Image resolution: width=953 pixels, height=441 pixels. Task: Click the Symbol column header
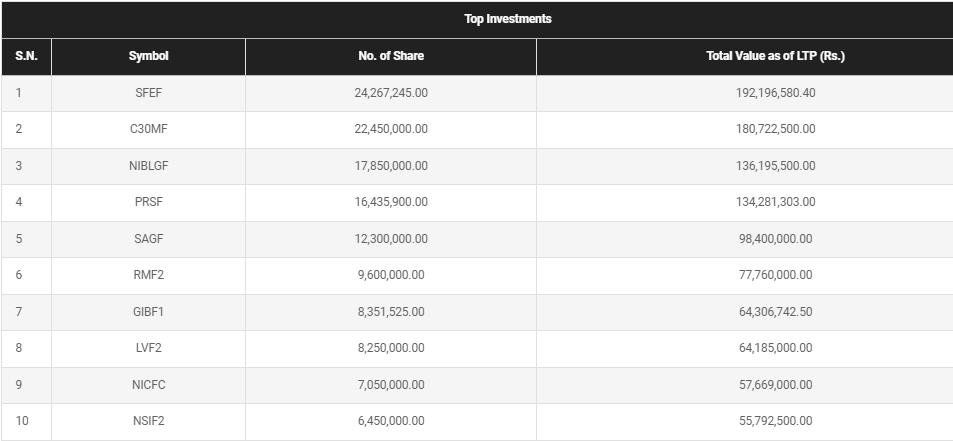(x=148, y=56)
